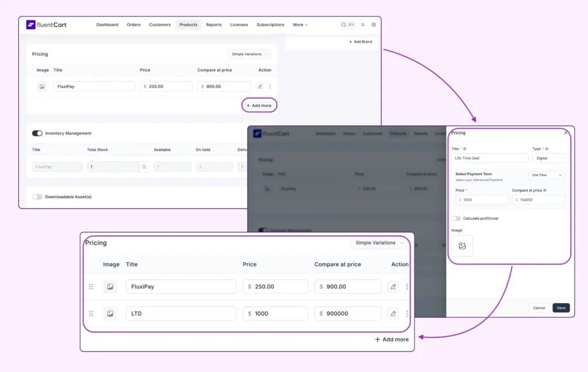Disable the Inventory Management toggle
This screenshot has height=372, width=588.
pyautogui.click(x=37, y=133)
